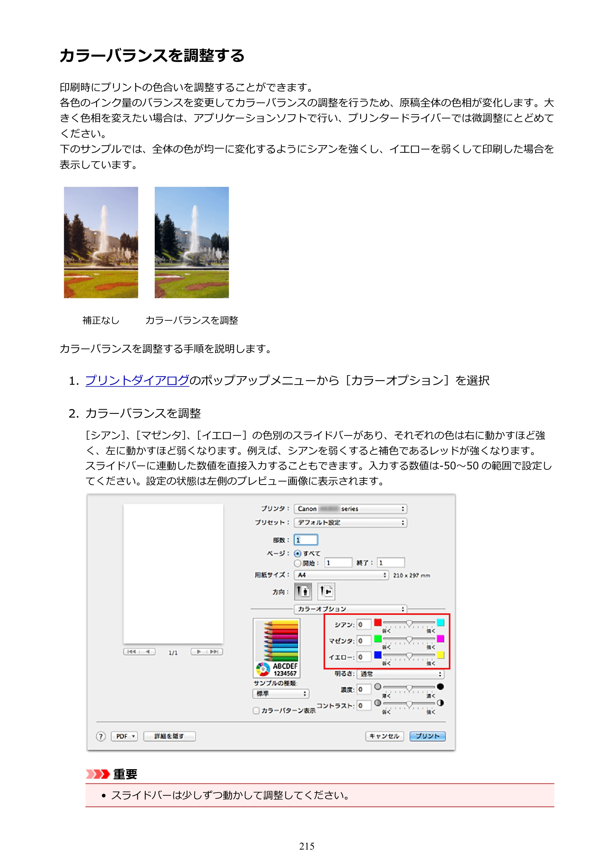Screen dimensions: 614x868
Task: Click the キャンセル button
Action: pyautogui.click(x=384, y=736)
